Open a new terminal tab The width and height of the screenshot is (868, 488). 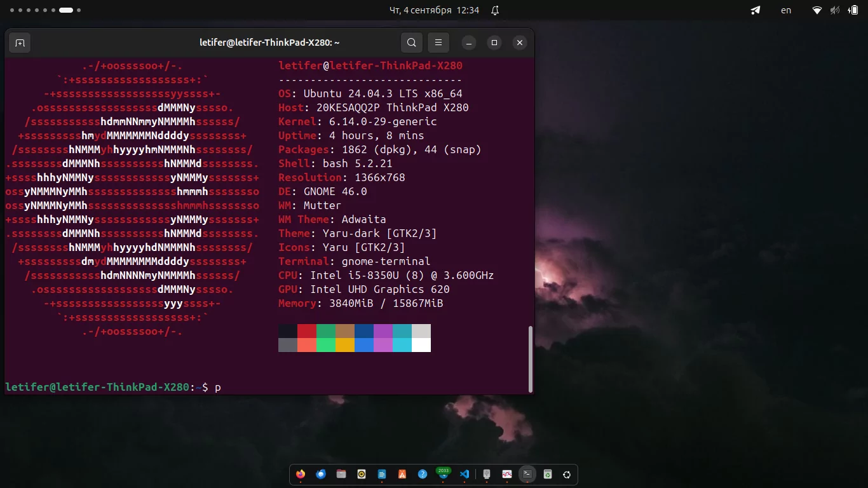tap(20, 43)
